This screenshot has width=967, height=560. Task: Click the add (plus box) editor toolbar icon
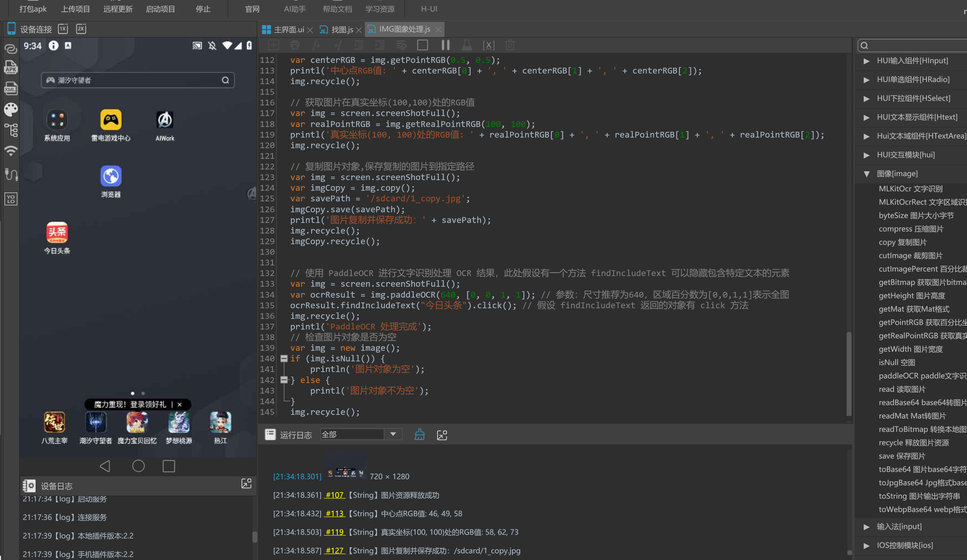click(274, 45)
